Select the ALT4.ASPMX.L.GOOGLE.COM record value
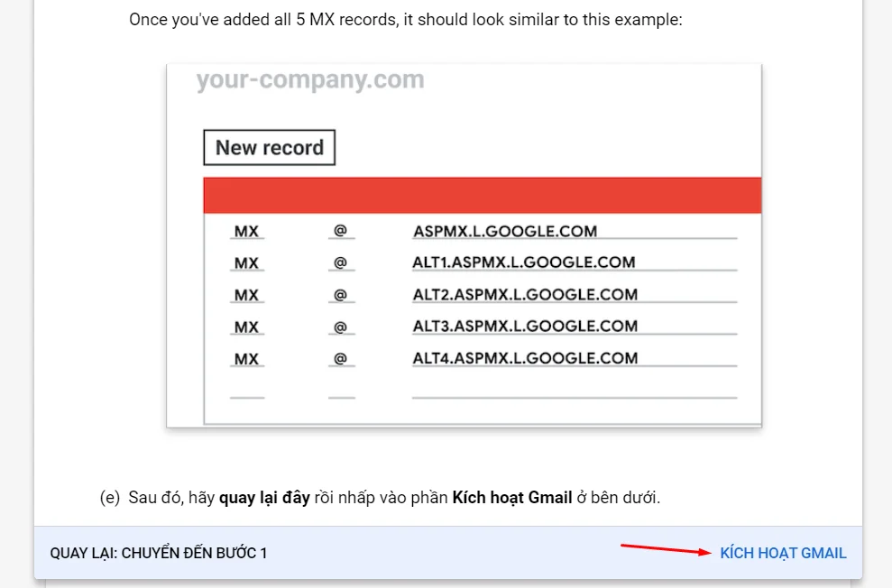Image resolution: width=892 pixels, height=588 pixels. 525,358
